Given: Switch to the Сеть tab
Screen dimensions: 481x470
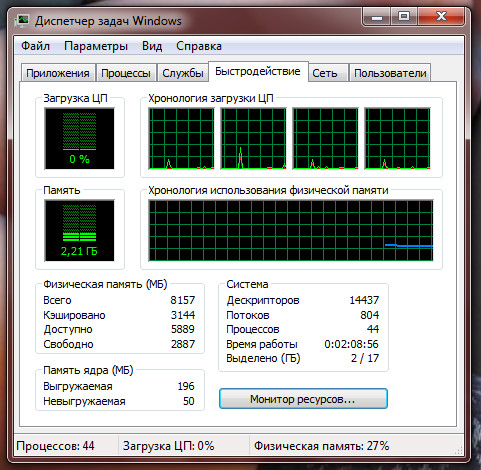Looking at the screenshot, I should (325, 73).
